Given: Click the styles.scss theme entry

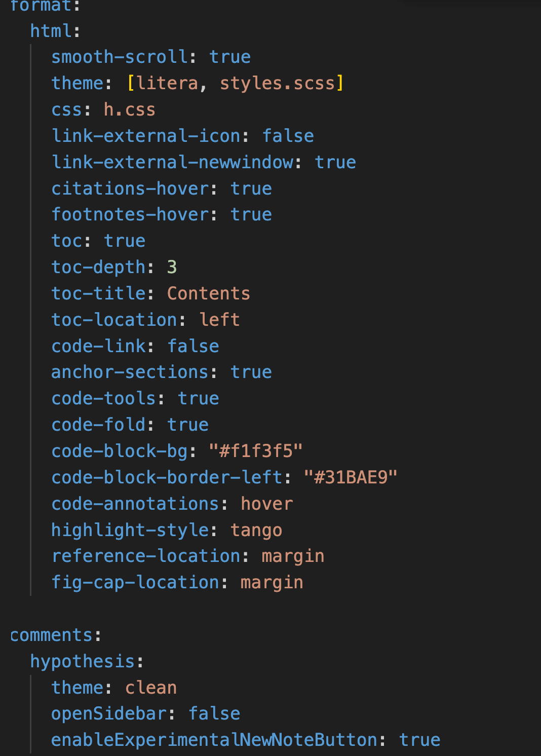Looking at the screenshot, I should 277,83.
